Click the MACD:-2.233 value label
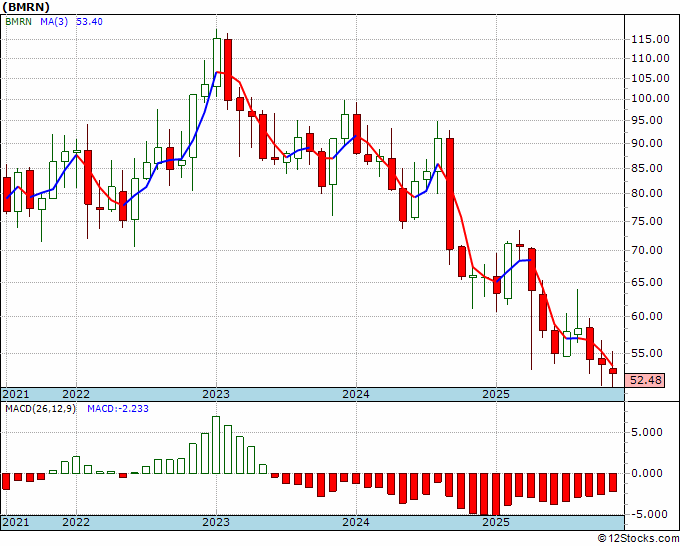The image size is (680, 546). 118,409
